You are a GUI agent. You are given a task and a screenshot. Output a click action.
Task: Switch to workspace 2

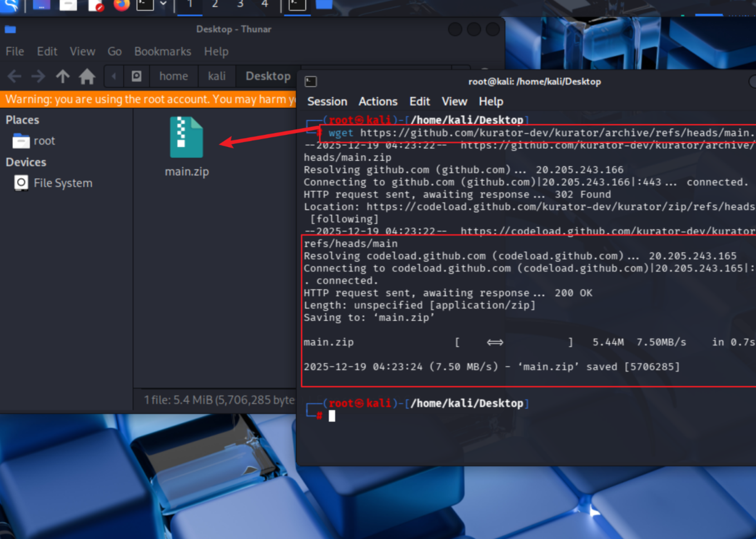(x=215, y=5)
